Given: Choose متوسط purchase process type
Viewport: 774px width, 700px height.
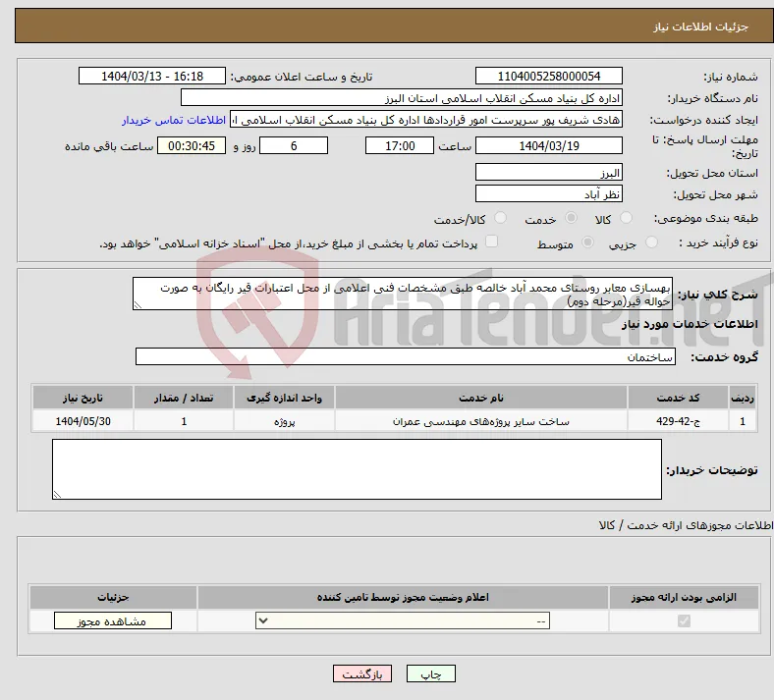Looking at the screenshot, I should pyautogui.click(x=587, y=242).
